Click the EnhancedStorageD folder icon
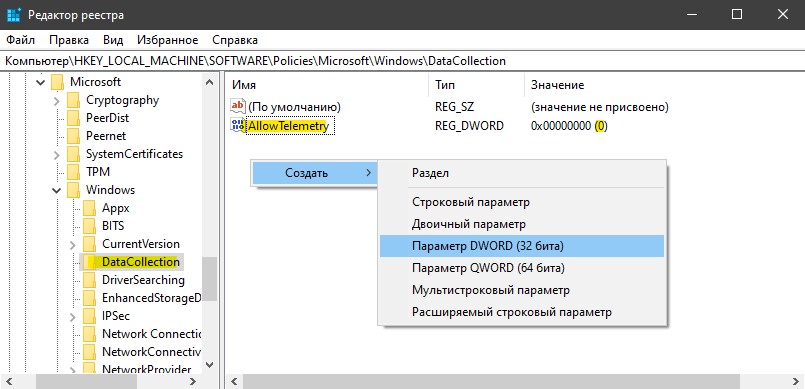805x389 pixels. click(89, 298)
